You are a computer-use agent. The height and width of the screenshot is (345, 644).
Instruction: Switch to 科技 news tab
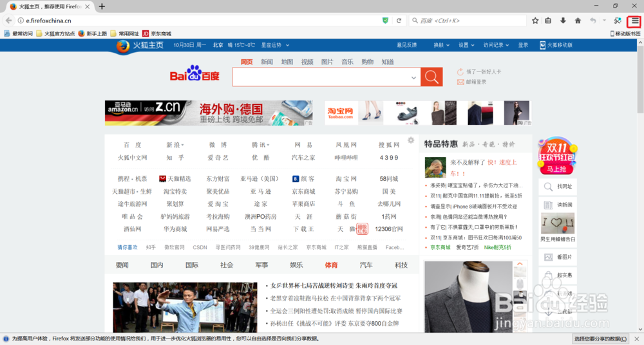(401, 265)
